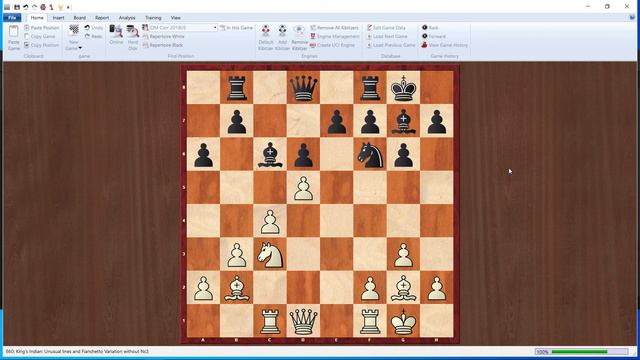Click the undo arrow in the title bar
The height and width of the screenshot is (360, 640).
pyautogui.click(x=26, y=7)
